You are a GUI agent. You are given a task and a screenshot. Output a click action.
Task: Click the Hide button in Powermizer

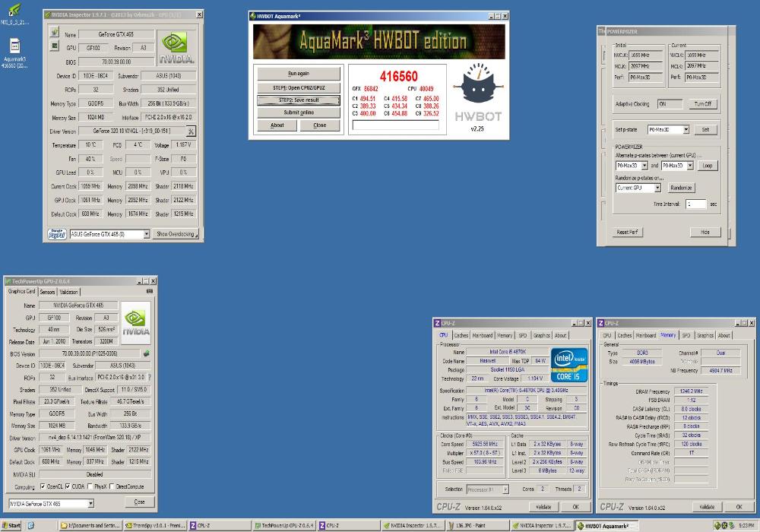705,232
